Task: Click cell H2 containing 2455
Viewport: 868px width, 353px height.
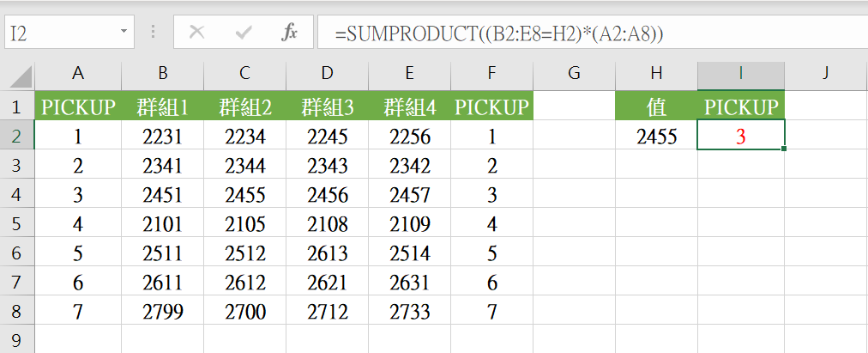Action: point(656,136)
